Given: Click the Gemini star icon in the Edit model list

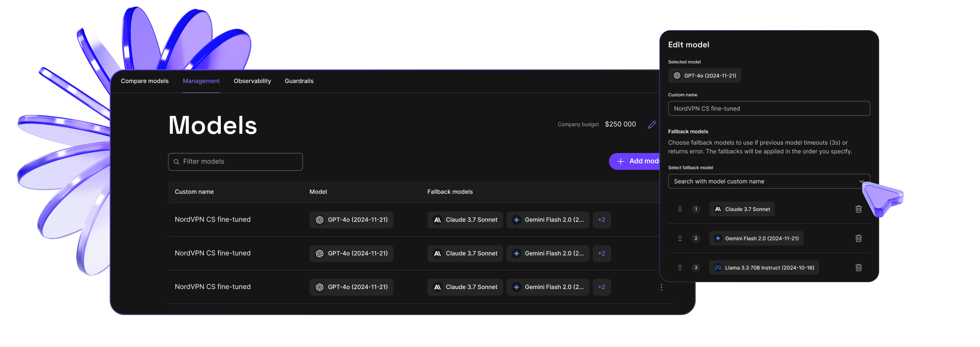Looking at the screenshot, I should (718, 238).
